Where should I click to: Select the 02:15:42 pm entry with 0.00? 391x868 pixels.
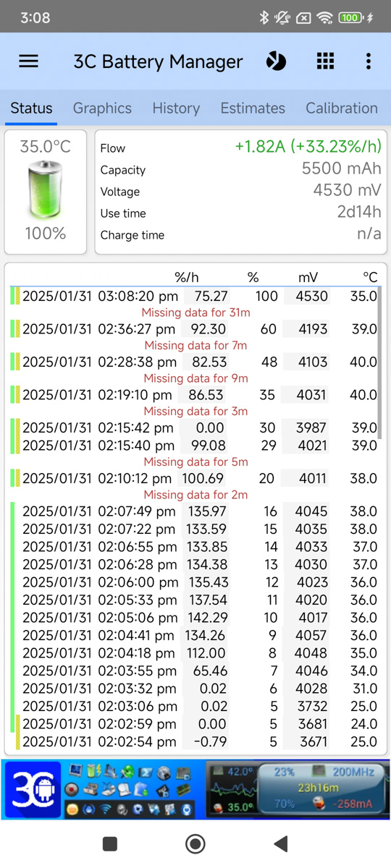click(x=193, y=427)
